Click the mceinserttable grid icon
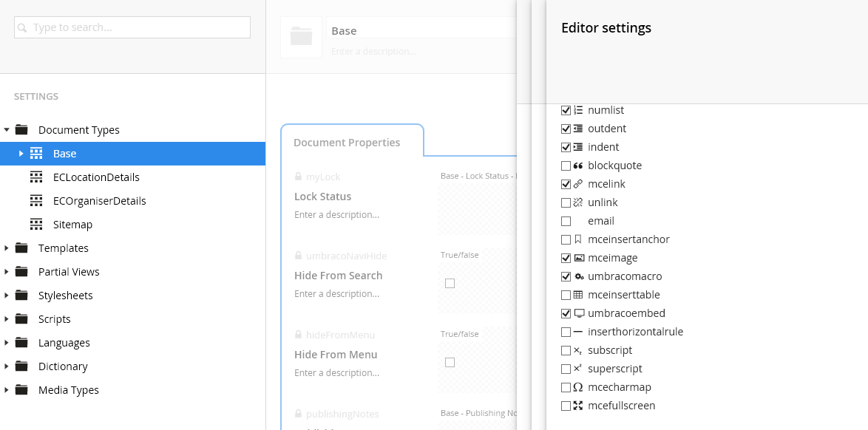 click(578, 295)
